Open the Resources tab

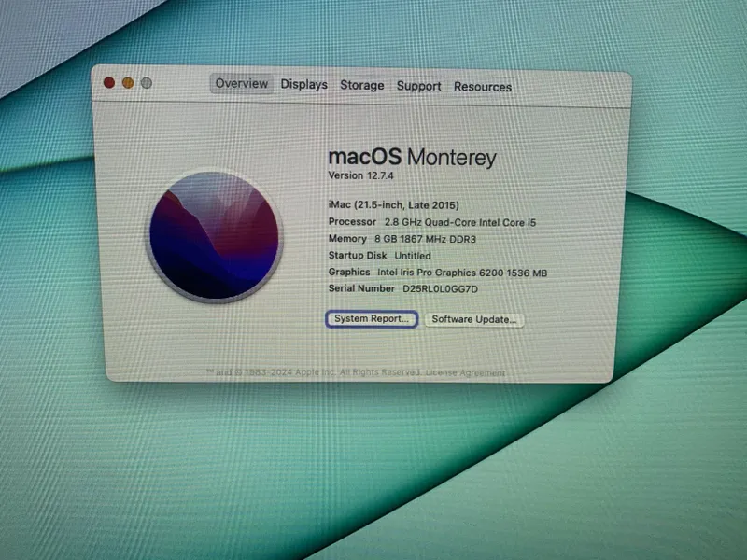(x=483, y=87)
